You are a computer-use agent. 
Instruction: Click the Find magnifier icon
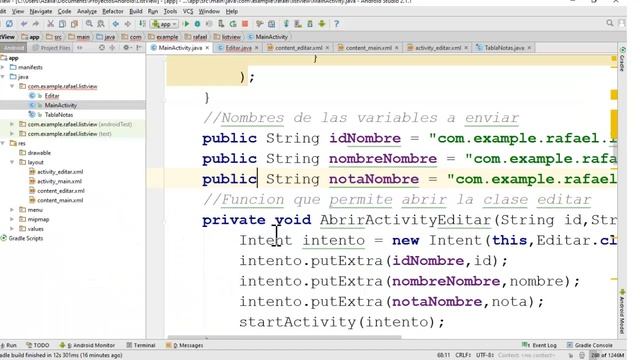pyautogui.click(x=89, y=24)
